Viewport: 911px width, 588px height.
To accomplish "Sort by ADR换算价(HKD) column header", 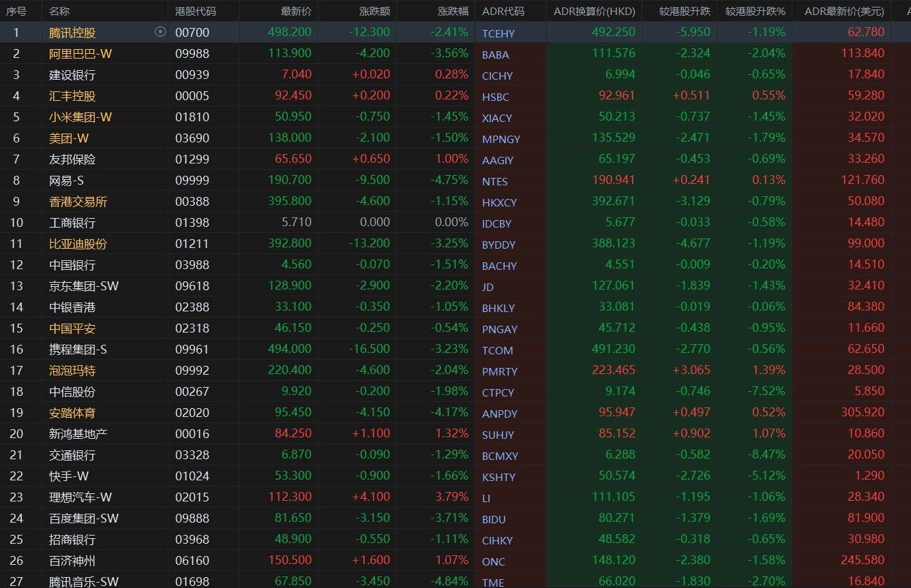I will coord(594,11).
